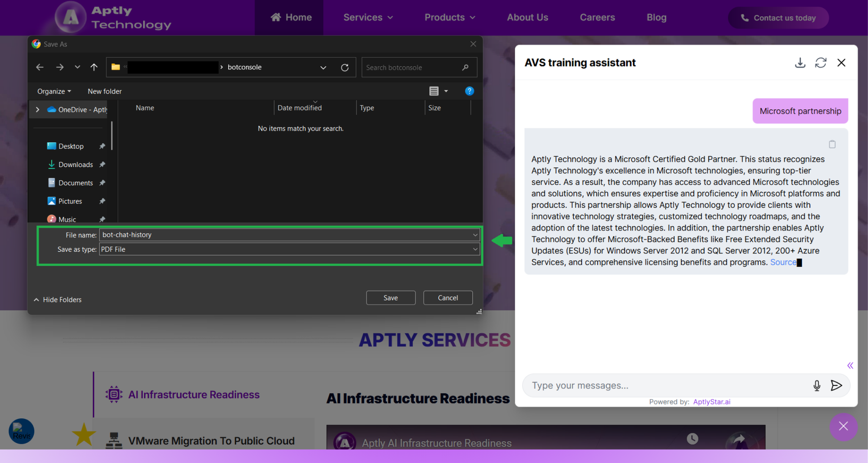Screen dimensions: 868x463
Task: Open the address bar path dropdown
Action: click(x=323, y=67)
